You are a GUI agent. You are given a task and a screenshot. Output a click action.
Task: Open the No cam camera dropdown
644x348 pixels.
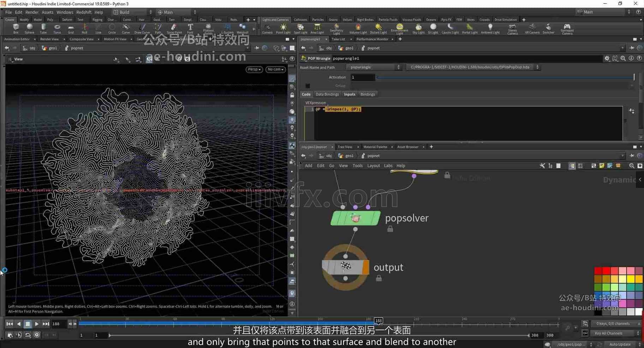(275, 69)
